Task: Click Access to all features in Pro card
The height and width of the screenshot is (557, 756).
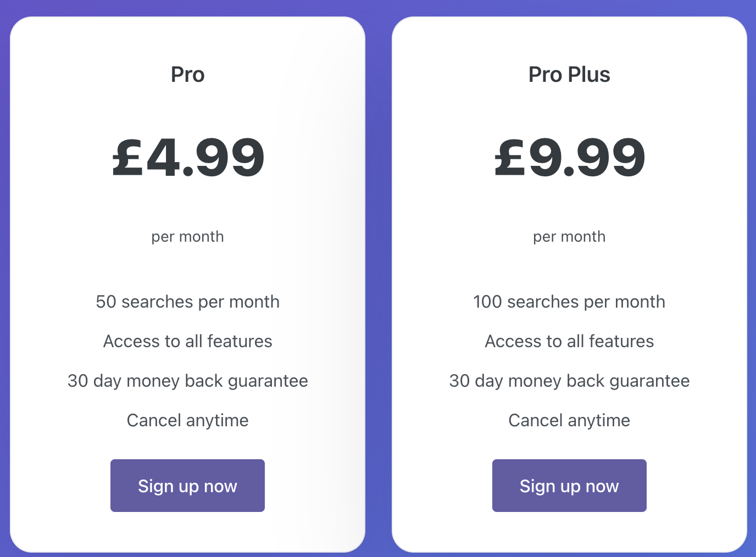Action: (x=187, y=341)
